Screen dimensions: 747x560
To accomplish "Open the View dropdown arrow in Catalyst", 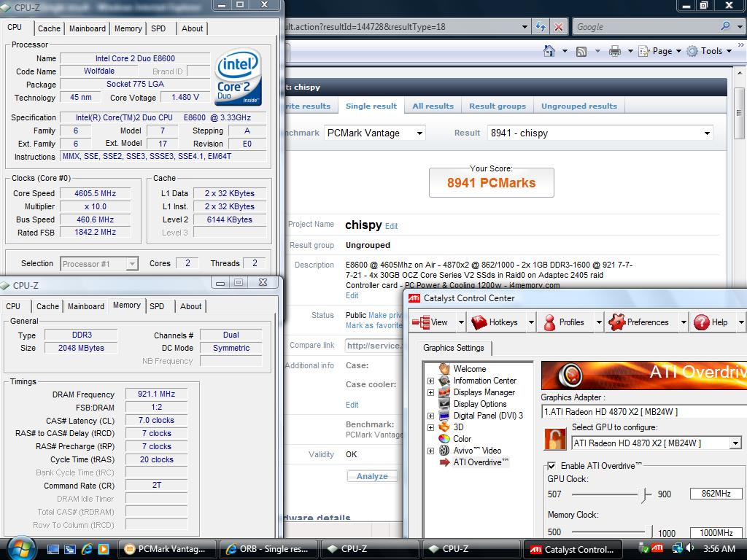I will 461,322.
